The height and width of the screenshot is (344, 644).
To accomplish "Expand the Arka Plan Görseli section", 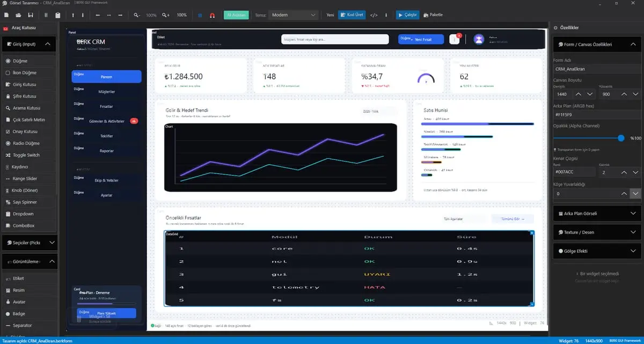I will click(x=596, y=213).
